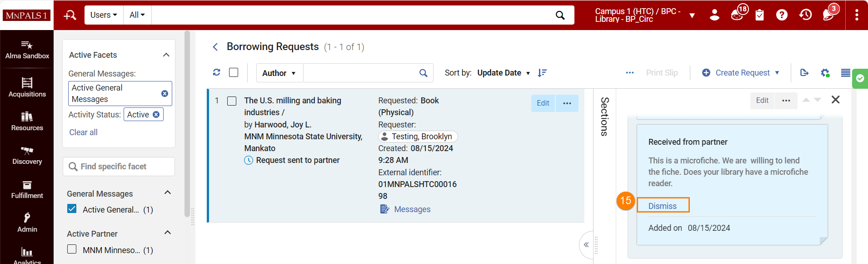Click the export list icon
Viewport: 868px width, 264px height.
click(x=804, y=73)
